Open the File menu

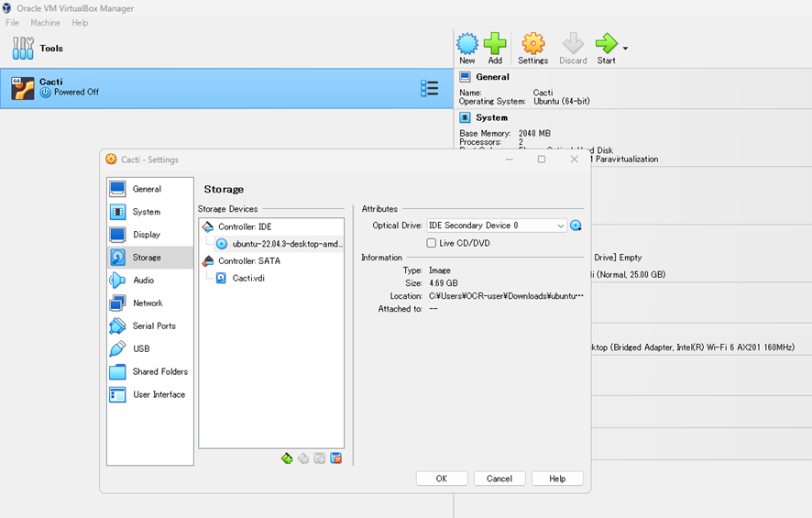(13, 23)
